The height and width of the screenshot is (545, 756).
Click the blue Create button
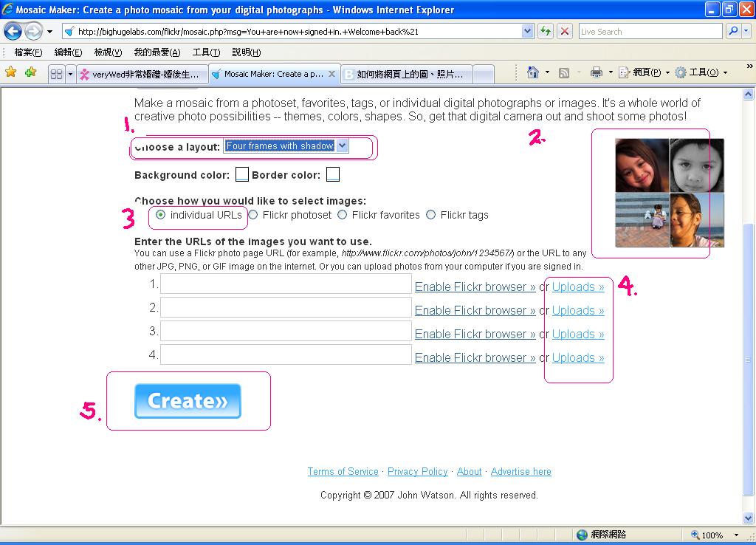188,401
